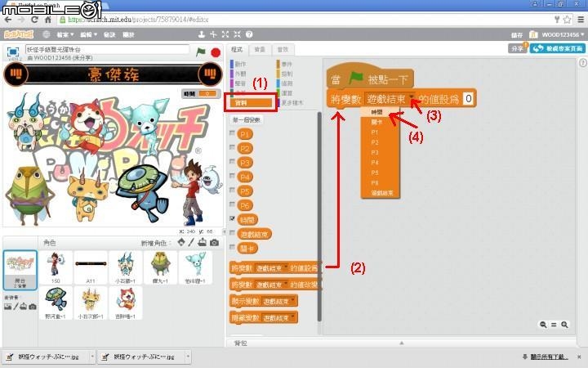The image size is (588, 368).
Task: Click the Make a Variable button
Action: [246, 120]
